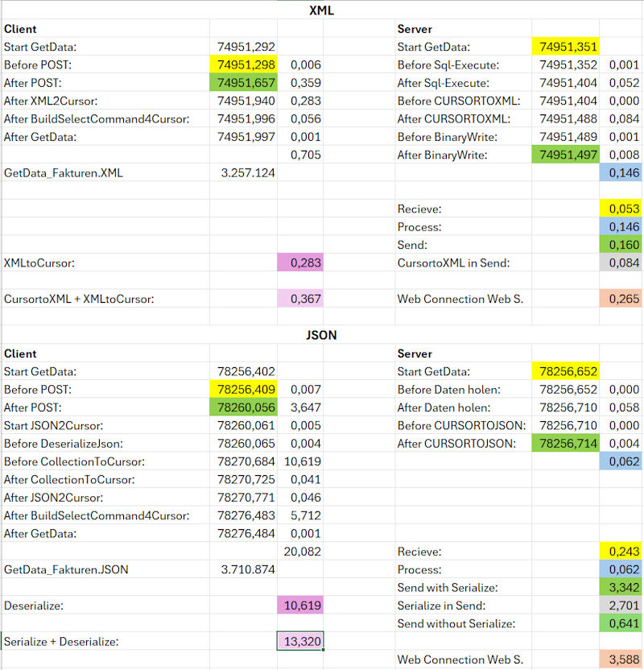The width and height of the screenshot is (644, 670).
Task: Click the yellow 74951,351 server start cell
Action: click(x=565, y=47)
